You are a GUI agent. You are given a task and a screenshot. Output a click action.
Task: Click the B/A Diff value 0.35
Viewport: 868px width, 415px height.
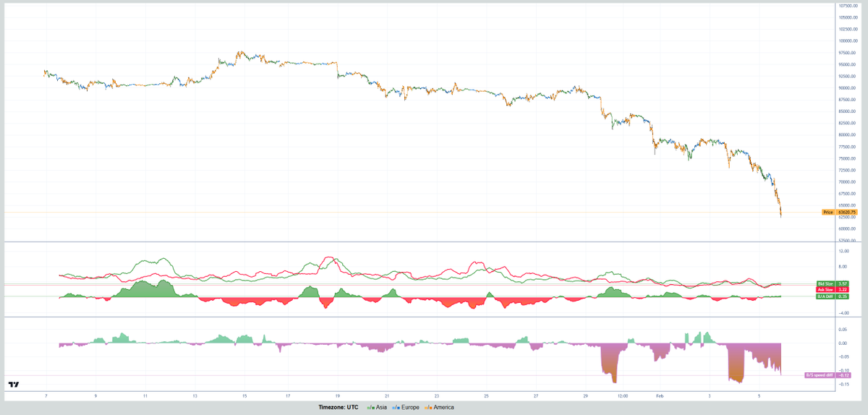(841, 296)
